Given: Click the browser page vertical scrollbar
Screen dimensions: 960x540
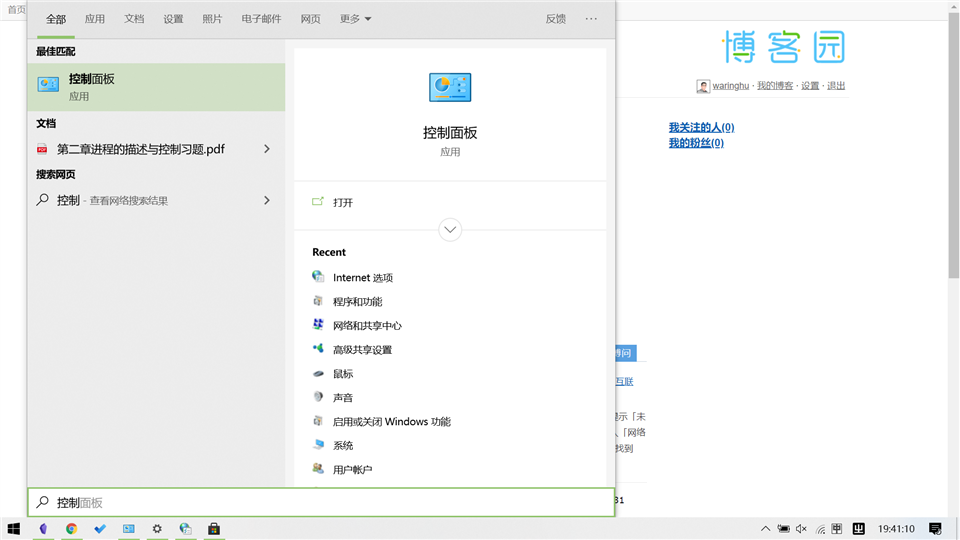Looking at the screenshot, I should tap(954, 147).
